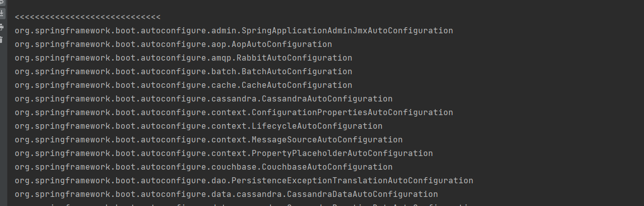Enable scroll to end of console output
This screenshot has height=206, width=644.
[x=2, y=14]
